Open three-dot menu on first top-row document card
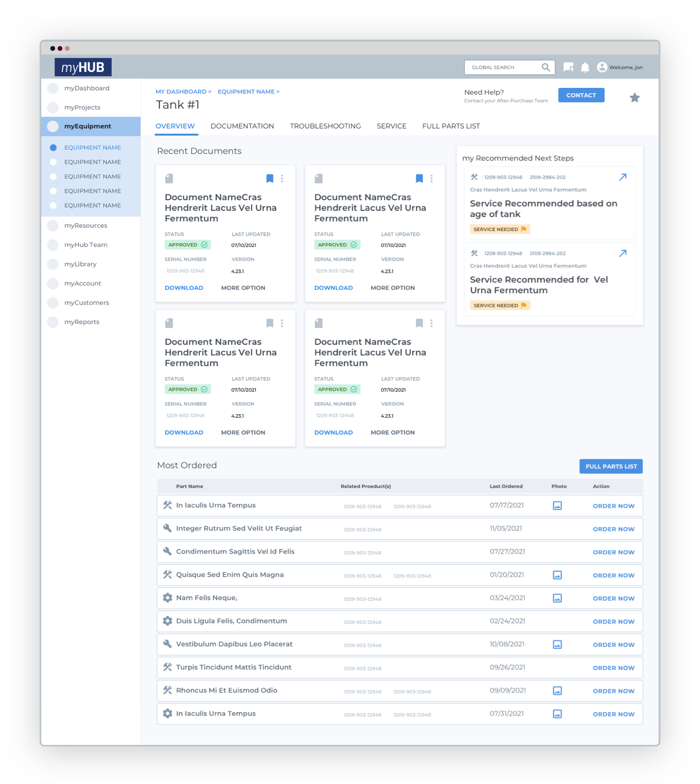The height and width of the screenshot is (784, 700). (282, 179)
